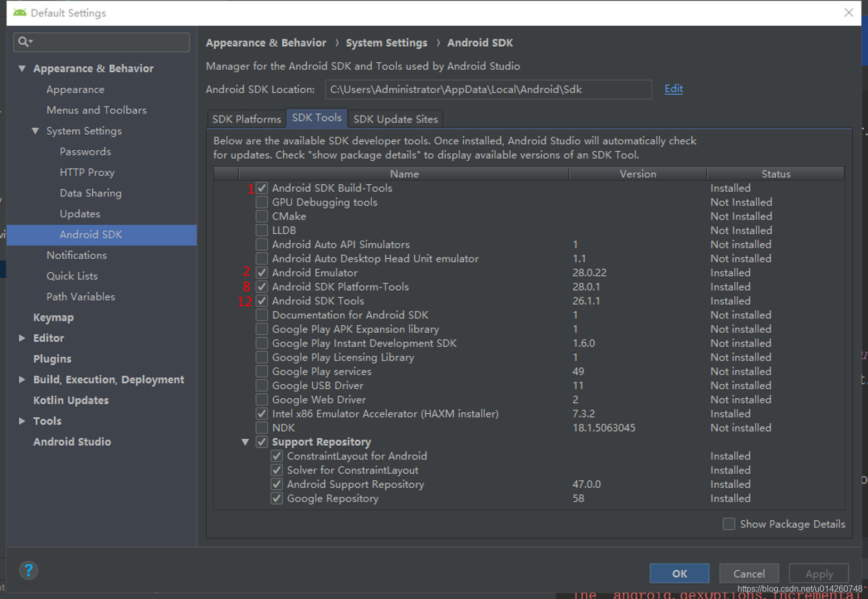Check Google Play services checkbox
The image size is (868, 599).
(x=261, y=372)
